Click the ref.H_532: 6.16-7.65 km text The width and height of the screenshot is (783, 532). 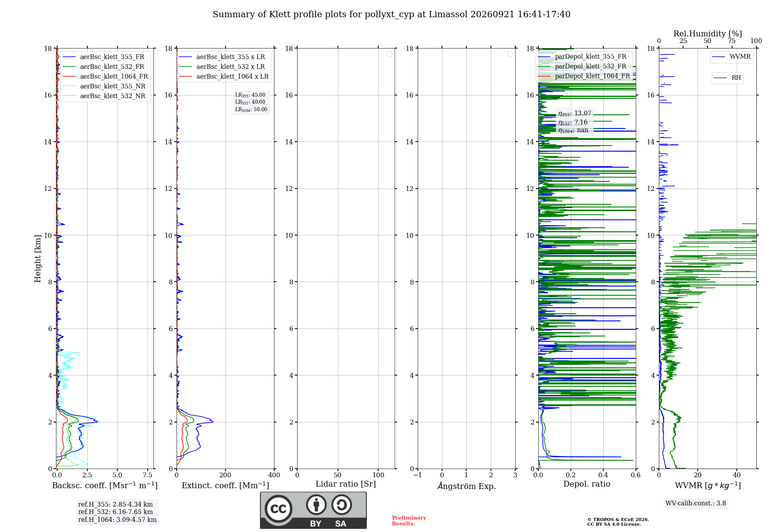click(115, 512)
